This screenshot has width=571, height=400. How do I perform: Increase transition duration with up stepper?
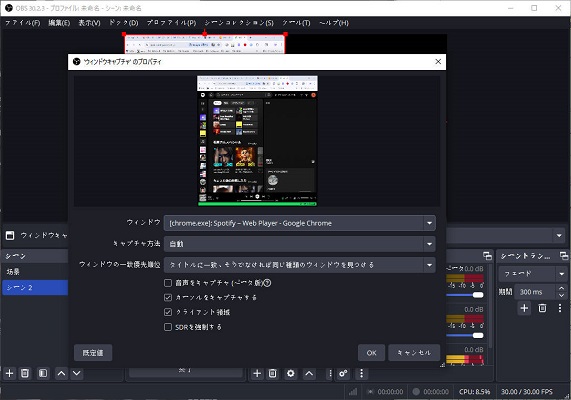562,288
